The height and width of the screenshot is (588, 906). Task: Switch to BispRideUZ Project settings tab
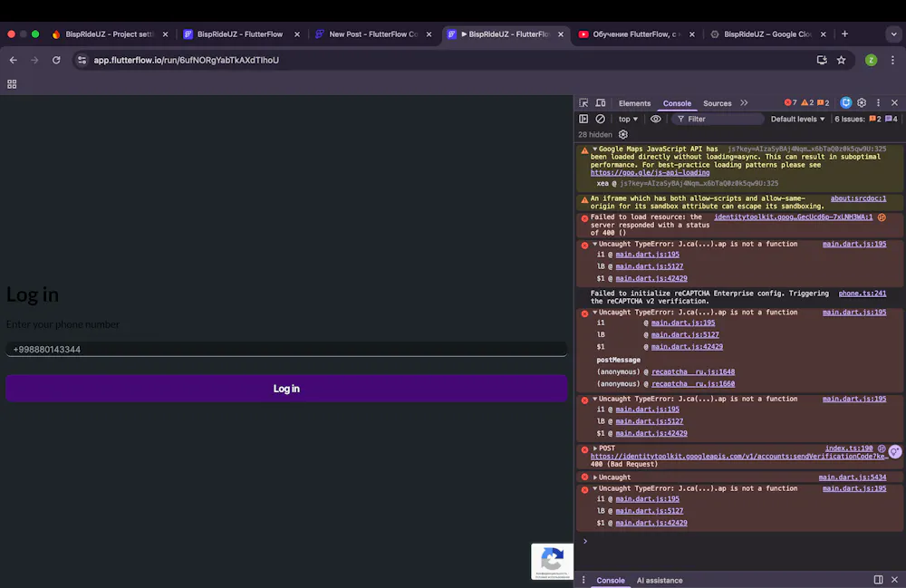point(110,34)
